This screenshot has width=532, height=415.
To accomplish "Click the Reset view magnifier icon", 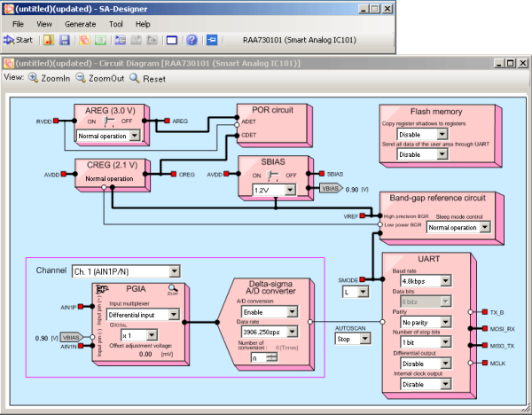I will (135, 78).
